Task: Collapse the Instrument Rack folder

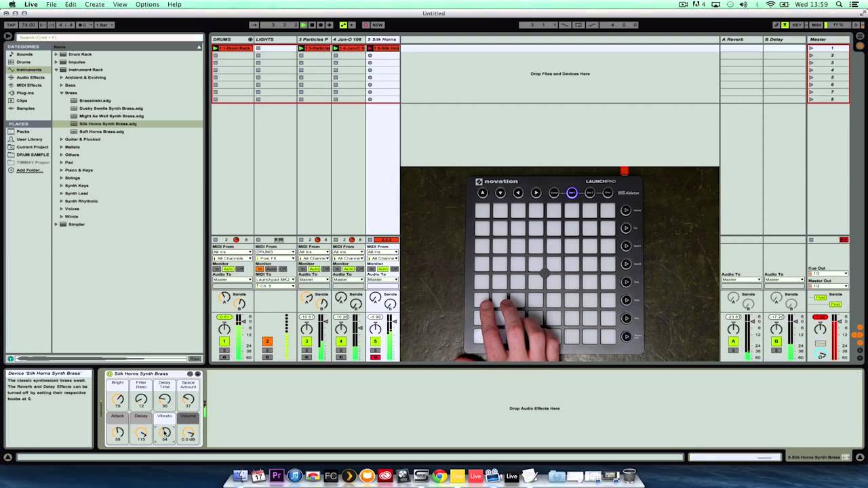Action: pos(57,70)
